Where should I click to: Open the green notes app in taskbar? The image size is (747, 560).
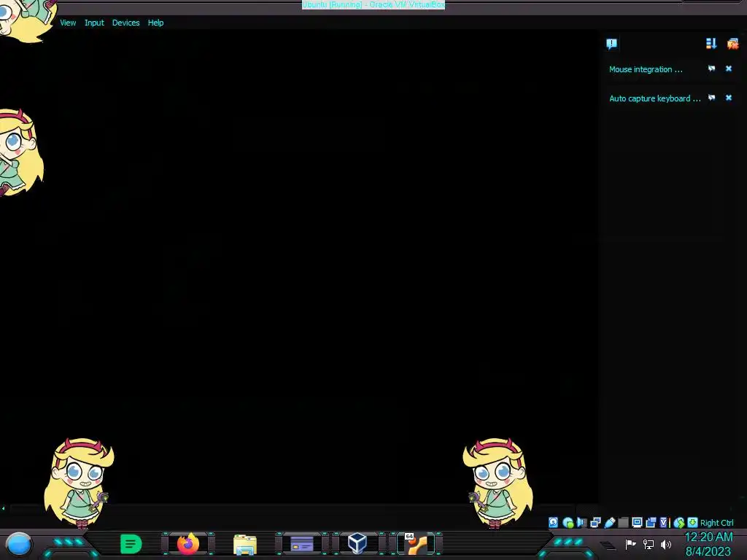(131, 544)
